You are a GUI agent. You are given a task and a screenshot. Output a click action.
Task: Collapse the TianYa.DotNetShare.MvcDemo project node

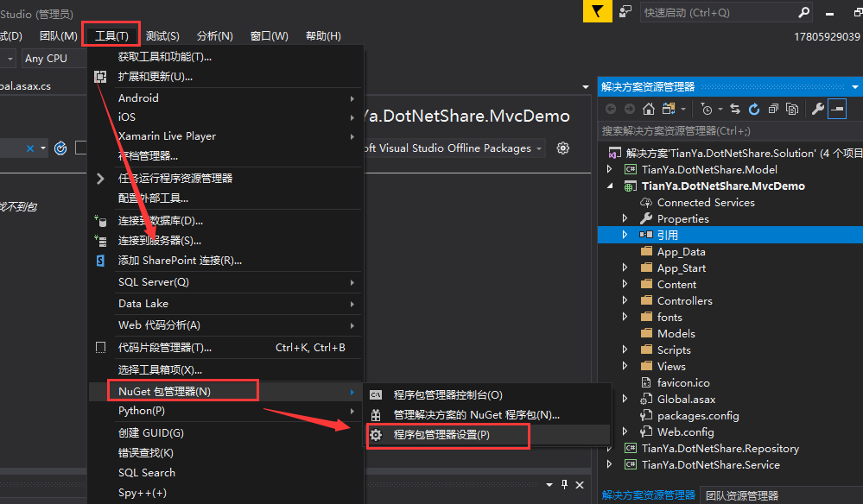610,186
